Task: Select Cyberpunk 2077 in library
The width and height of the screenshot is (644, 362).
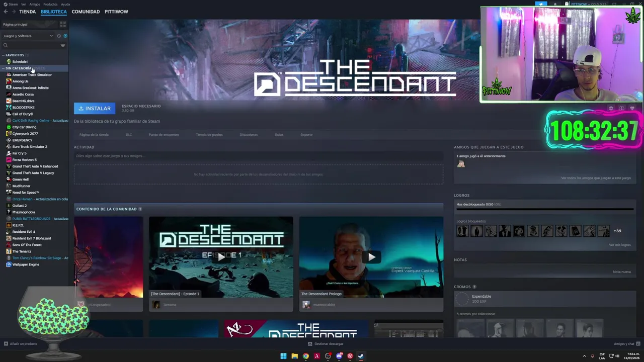Action: [x=25, y=133]
